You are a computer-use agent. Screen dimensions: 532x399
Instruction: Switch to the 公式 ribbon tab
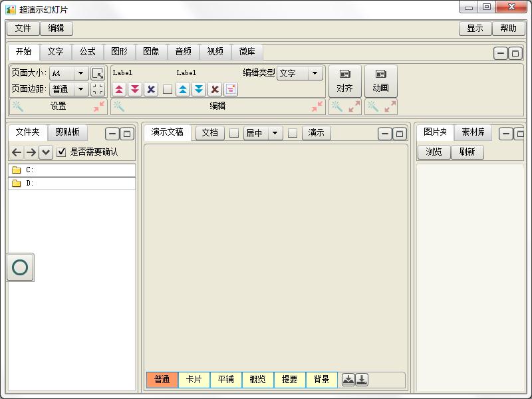click(88, 52)
